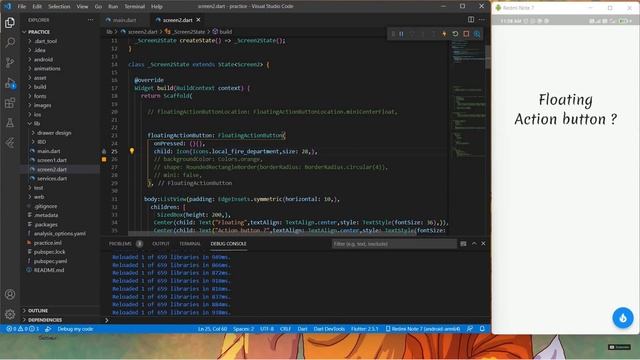
Task: Maximize the bottom panel with chevron
Action: (x=474, y=244)
